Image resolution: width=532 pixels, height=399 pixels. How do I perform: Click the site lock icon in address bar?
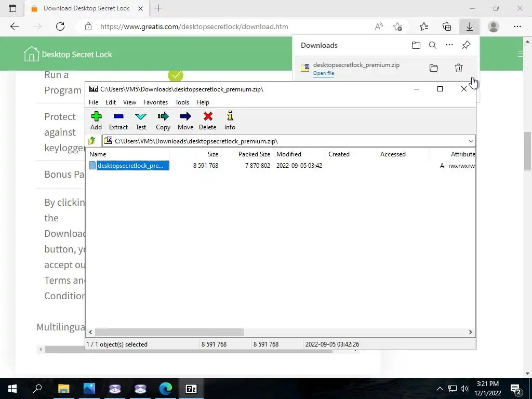pos(88,26)
